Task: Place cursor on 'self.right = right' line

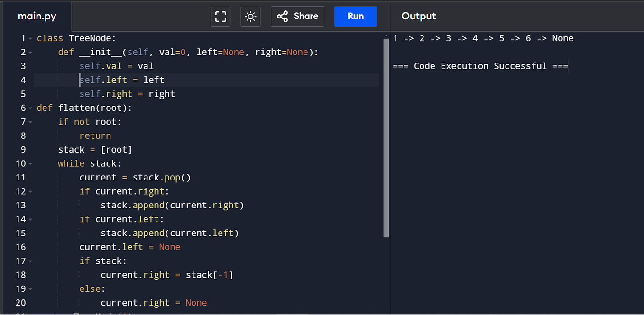Action: (x=127, y=94)
